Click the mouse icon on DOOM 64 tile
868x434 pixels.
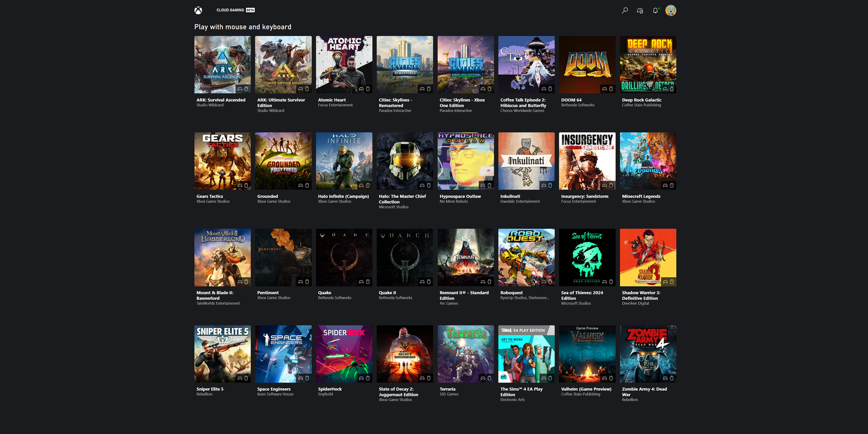[611, 89]
